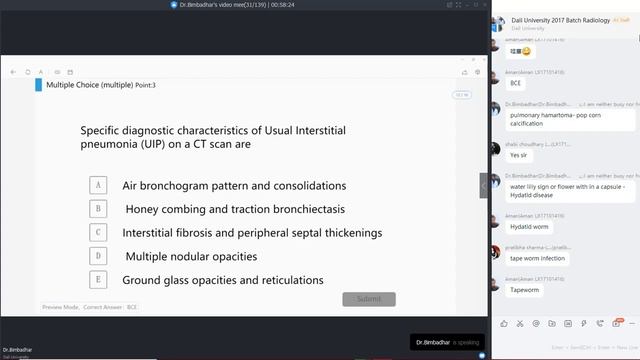
Task: Click the Submit button
Action: pos(369,299)
